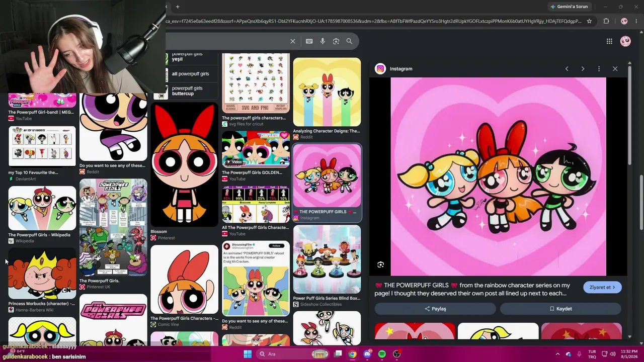The height and width of the screenshot is (362, 644).
Task: Switch to Chrome on the taskbar
Action: tap(353, 354)
